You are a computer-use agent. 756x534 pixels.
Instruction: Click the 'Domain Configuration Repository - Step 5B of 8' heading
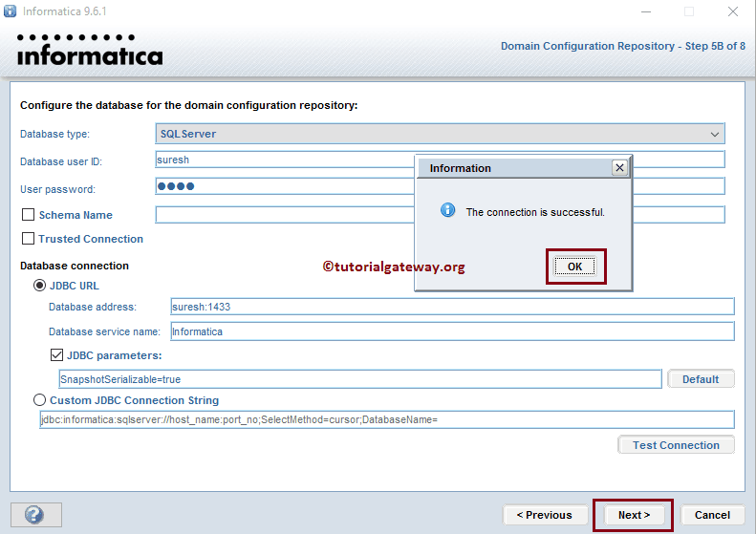623,46
